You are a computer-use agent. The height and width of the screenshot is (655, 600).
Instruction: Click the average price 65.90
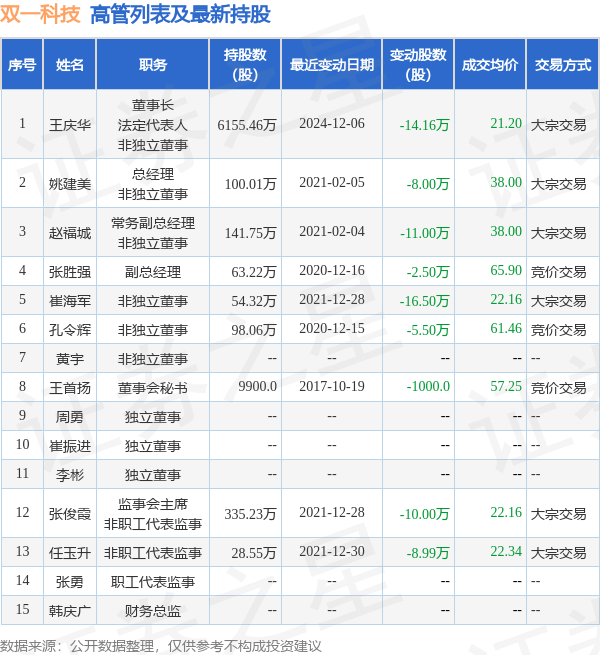click(506, 270)
